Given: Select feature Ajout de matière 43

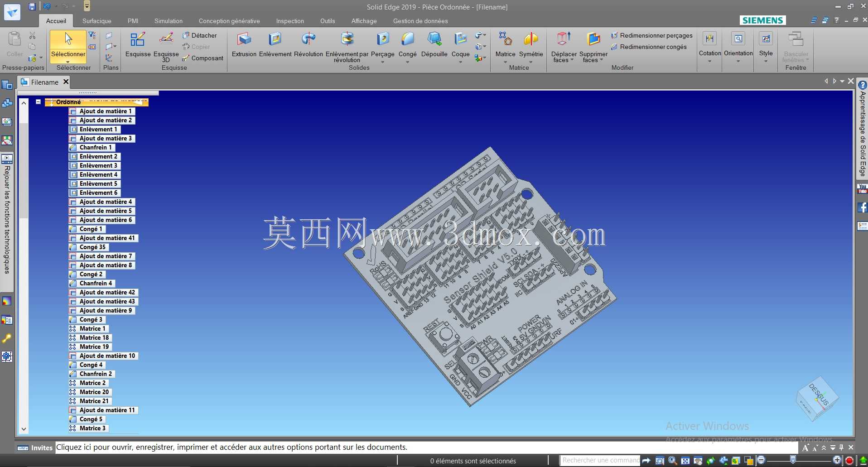Looking at the screenshot, I should [x=103, y=301].
